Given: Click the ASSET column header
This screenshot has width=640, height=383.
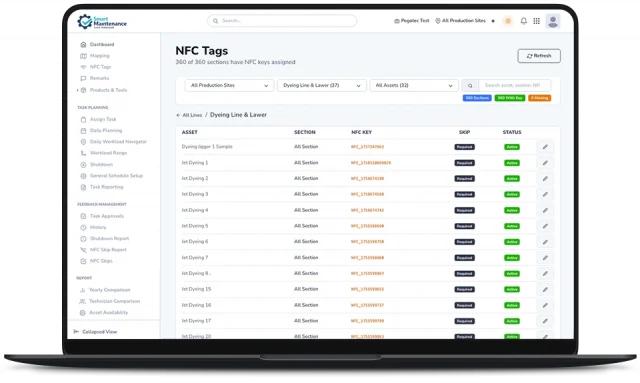Looking at the screenshot, I should click(190, 132).
